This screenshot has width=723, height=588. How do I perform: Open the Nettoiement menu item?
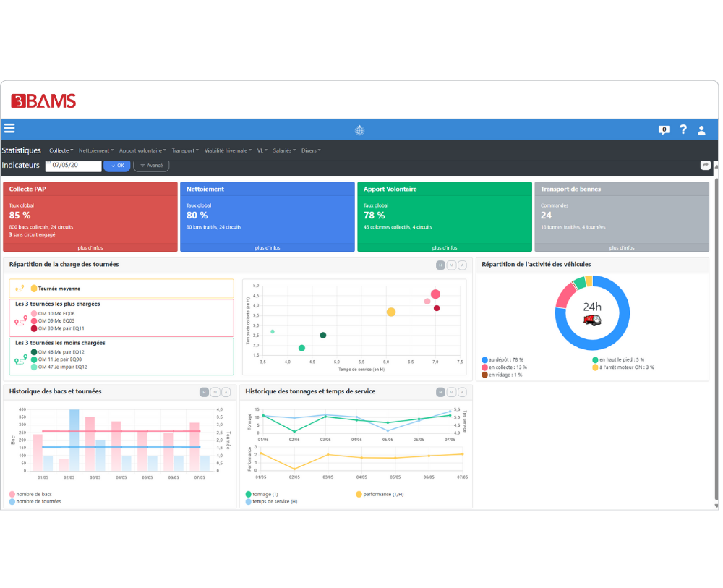point(95,150)
